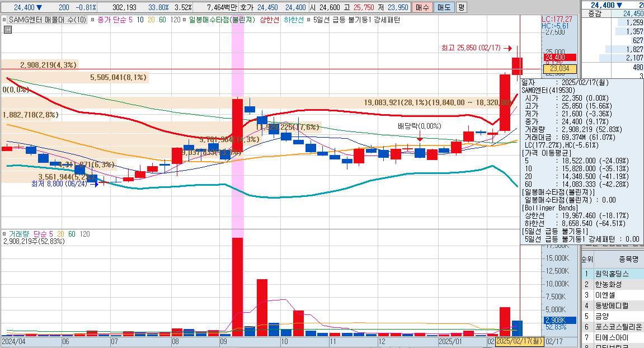Viewport: 644px width, 348px height.
Task: Click the 매수 buy button
Action: pos(422,7)
